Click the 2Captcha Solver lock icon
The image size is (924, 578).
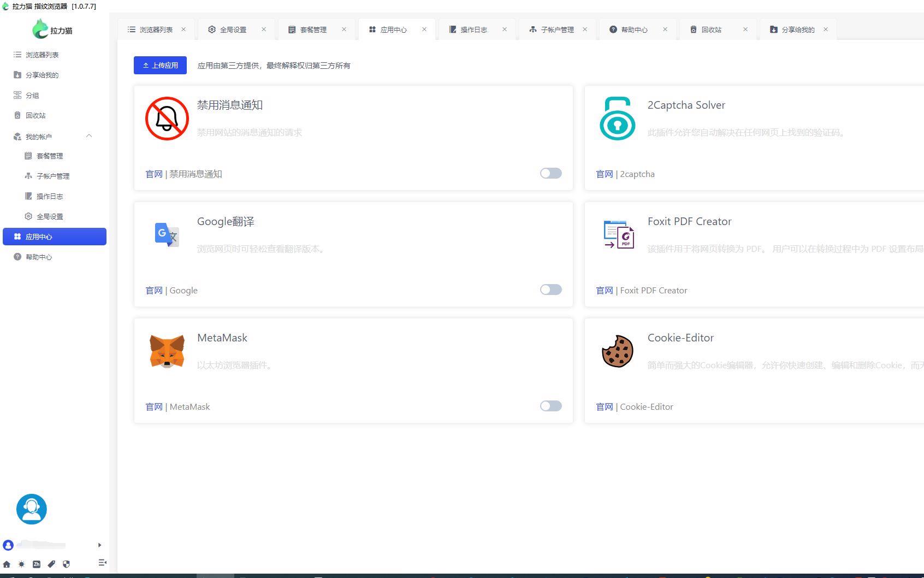[x=618, y=119]
